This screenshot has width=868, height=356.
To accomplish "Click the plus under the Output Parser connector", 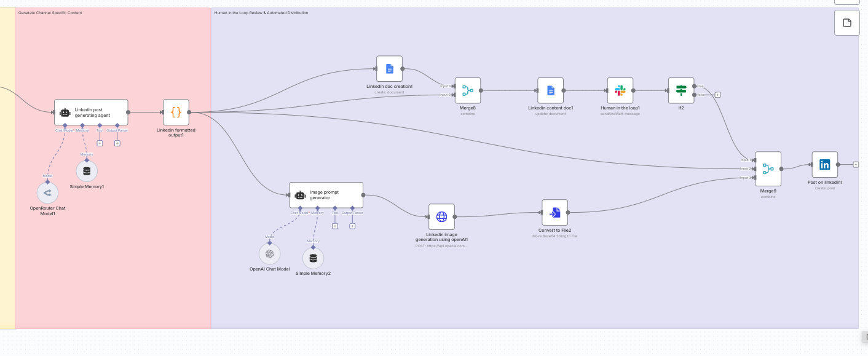I will click(117, 143).
